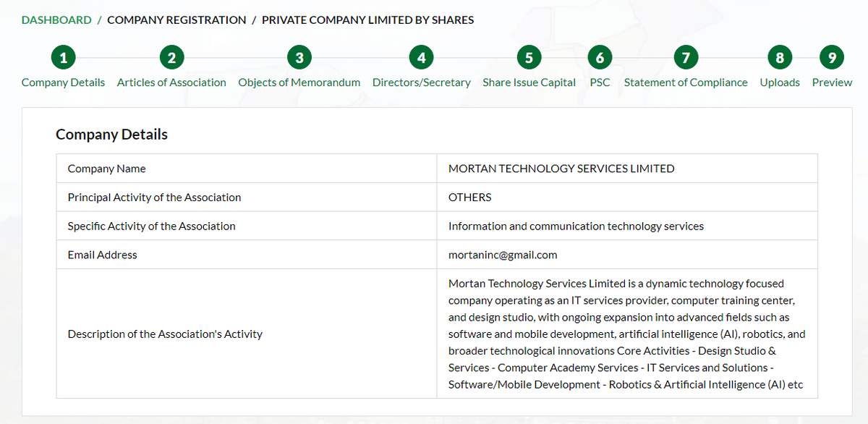This screenshot has height=424, width=868.
Task: Go to step 1 circle icon
Action: click(64, 57)
